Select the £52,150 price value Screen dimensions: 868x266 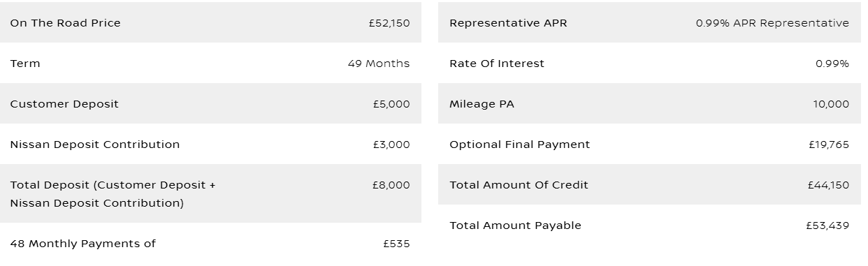(389, 23)
